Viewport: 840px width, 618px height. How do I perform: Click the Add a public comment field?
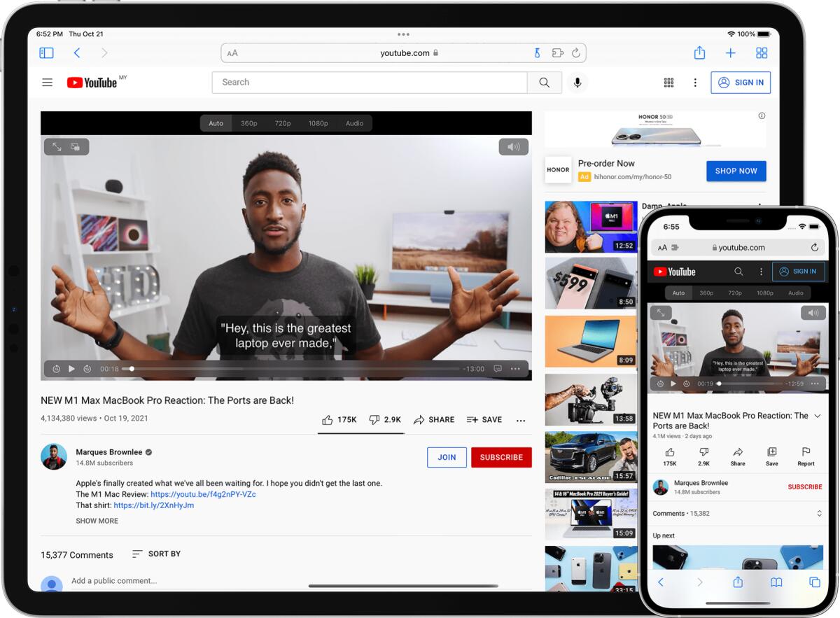(x=115, y=580)
